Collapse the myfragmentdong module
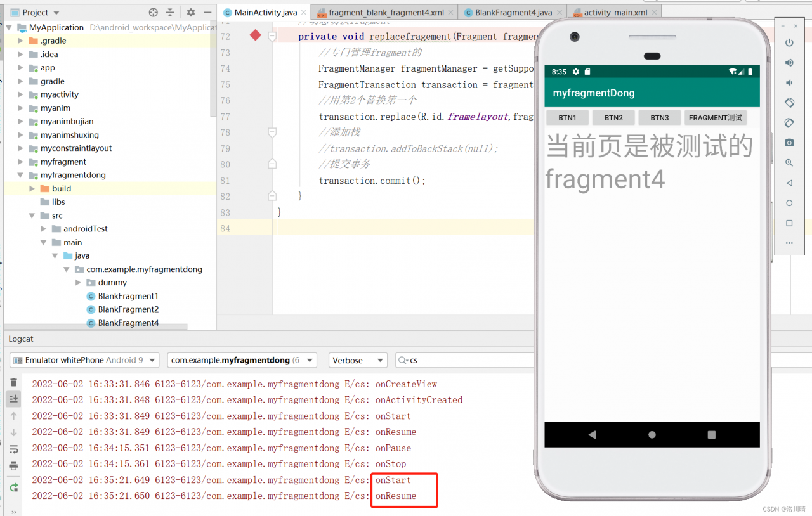Viewport: 812px width, 516px height. pyautogui.click(x=20, y=175)
